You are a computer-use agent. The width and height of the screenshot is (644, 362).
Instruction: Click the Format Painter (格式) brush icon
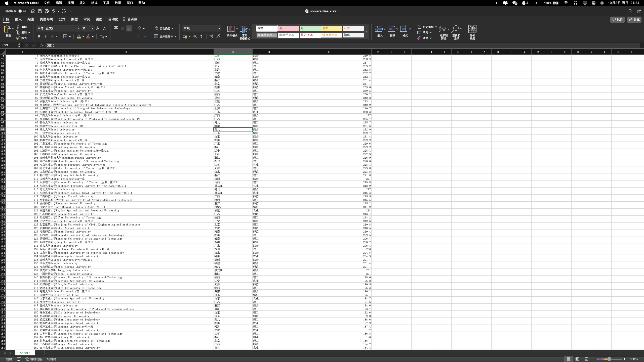(18, 38)
